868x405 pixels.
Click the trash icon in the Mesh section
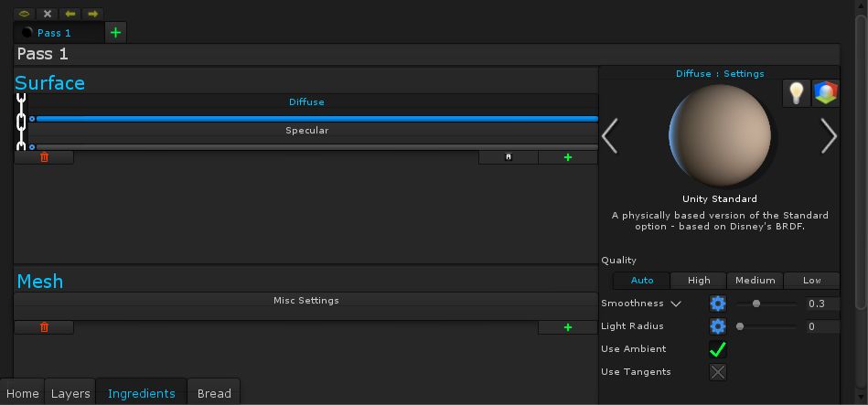point(44,327)
